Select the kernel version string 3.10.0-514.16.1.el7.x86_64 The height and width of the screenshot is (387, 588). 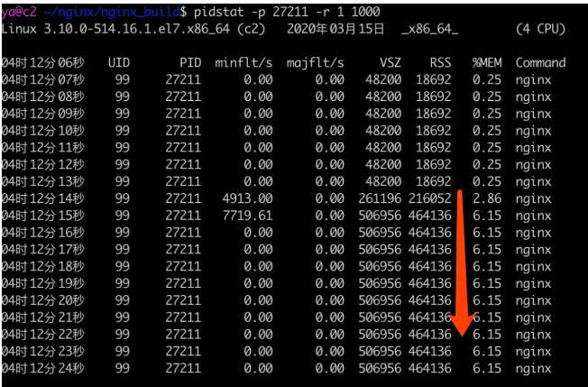[x=137, y=29]
